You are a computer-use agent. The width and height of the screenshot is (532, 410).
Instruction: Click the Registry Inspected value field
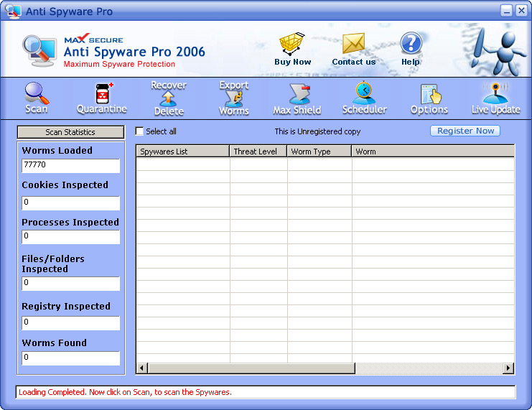point(71,323)
